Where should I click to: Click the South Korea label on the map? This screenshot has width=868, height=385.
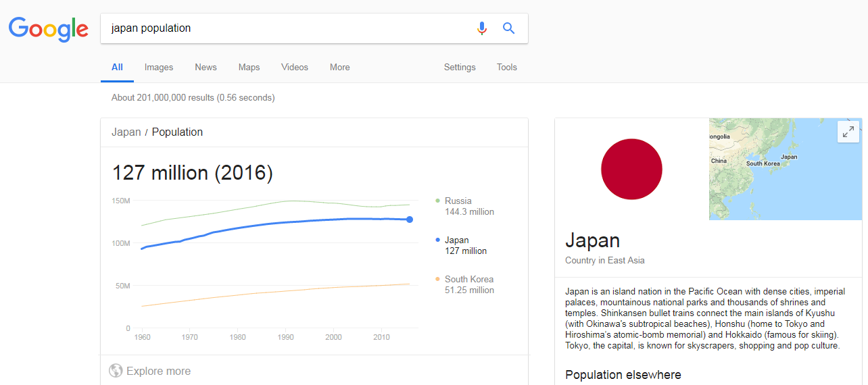point(763,163)
